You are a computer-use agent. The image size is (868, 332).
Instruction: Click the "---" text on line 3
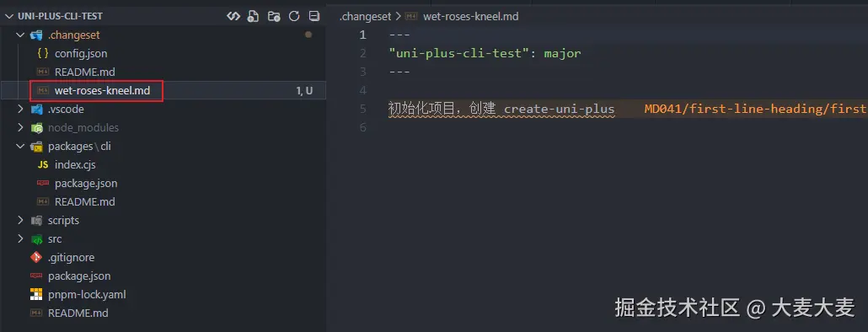coord(399,72)
